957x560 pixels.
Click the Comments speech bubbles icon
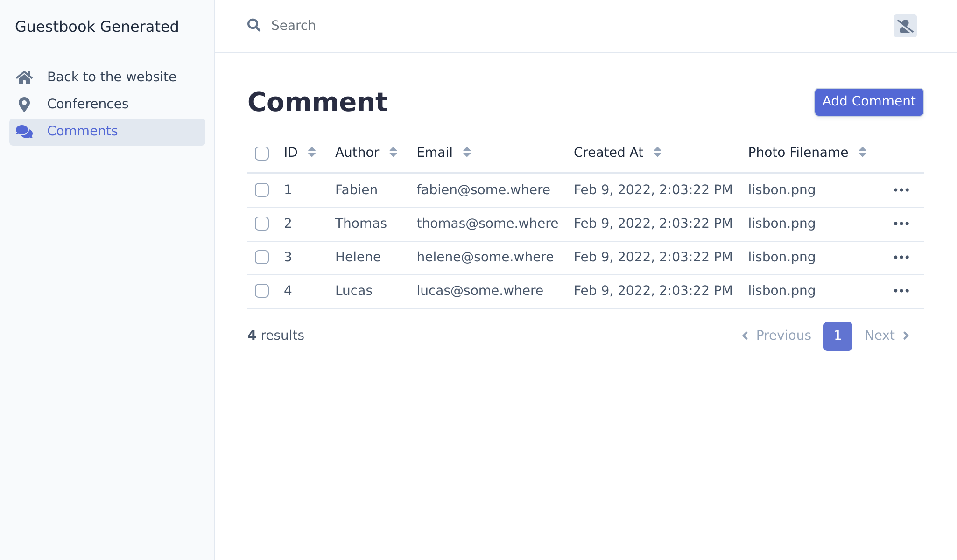[24, 132]
